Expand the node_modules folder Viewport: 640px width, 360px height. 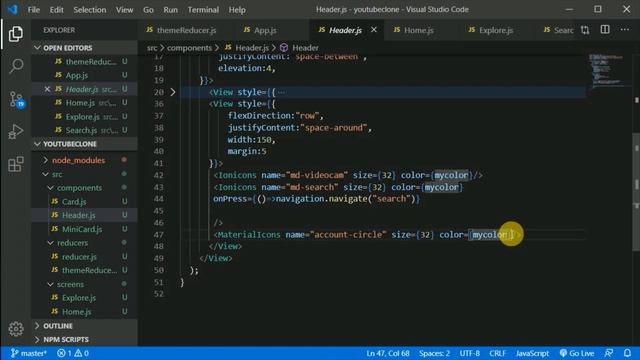click(84, 160)
